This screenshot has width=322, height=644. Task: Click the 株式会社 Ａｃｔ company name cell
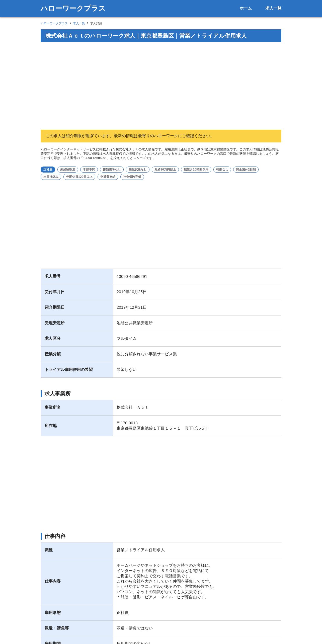197,408
